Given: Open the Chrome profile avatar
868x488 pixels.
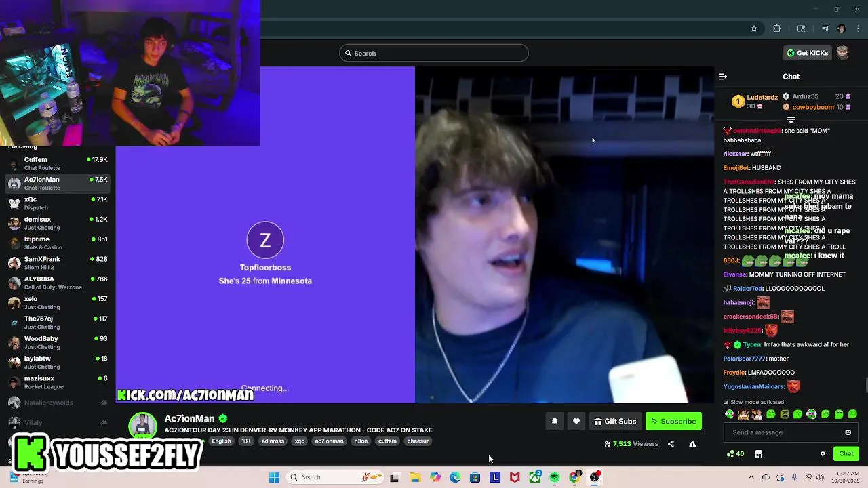Looking at the screenshot, I should coord(842,28).
